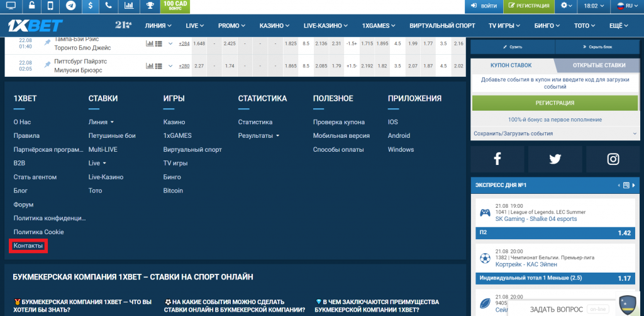Open the Twitter social icon
Viewport: 644px width, 316px height.
[555, 159]
